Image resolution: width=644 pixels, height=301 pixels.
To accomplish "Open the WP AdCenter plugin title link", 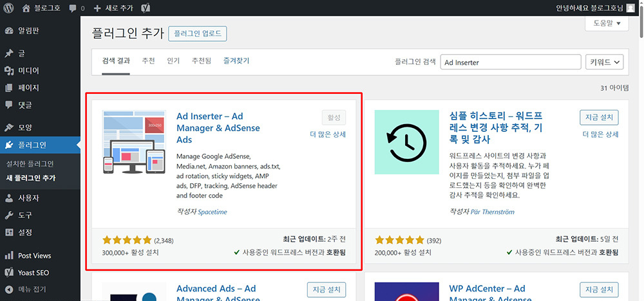I will [x=490, y=294].
